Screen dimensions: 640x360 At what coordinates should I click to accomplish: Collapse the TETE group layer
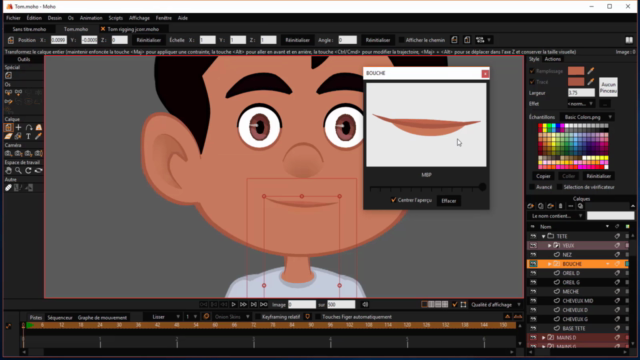pyautogui.click(x=543, y=236)
